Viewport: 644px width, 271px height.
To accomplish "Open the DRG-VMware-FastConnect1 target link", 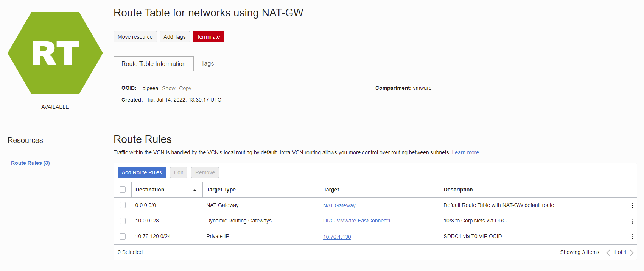I will pyautogui.click(x=356, y=221).
